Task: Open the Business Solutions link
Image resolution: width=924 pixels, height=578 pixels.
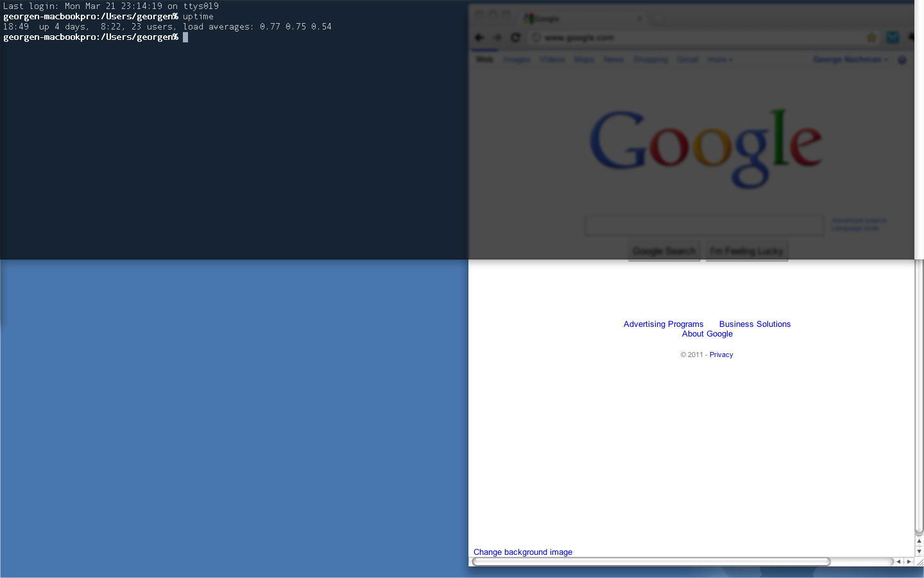Action: click(x=755, y=324)
